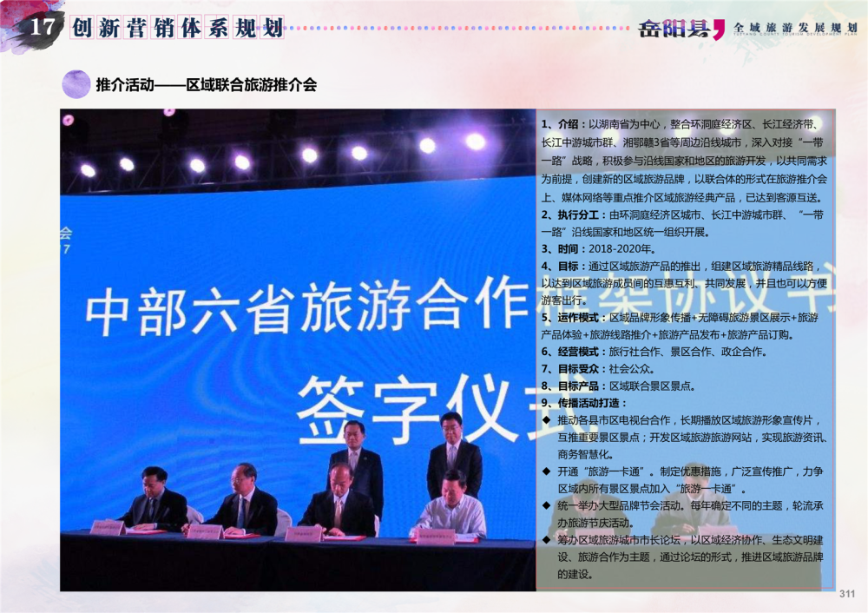Click the diamond bullet before 开通“旅游一卡通”
Viewport: 868px width, 613px height.
coord(546,471)
